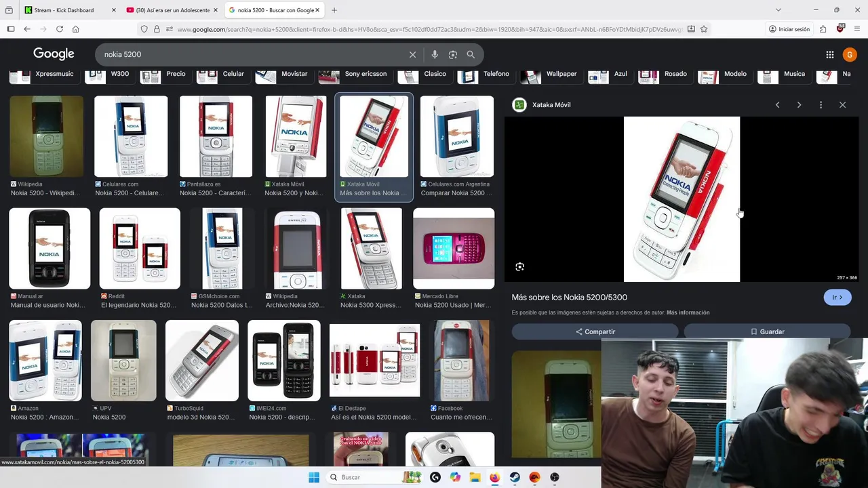Close the image preview panel
The height and width of the screenshot is (488, 868).
[x=842, y=105]
